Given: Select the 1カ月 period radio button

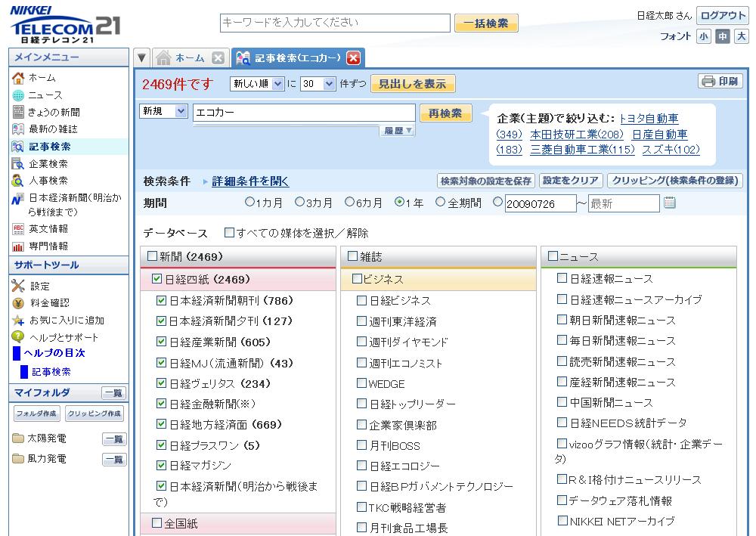Looking at the screenshot, I should [249, 202].
